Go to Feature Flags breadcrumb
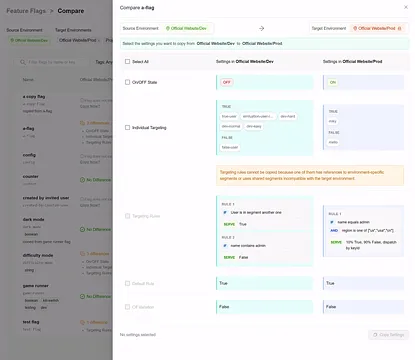The image size is (415, 360). pos(26,11)
